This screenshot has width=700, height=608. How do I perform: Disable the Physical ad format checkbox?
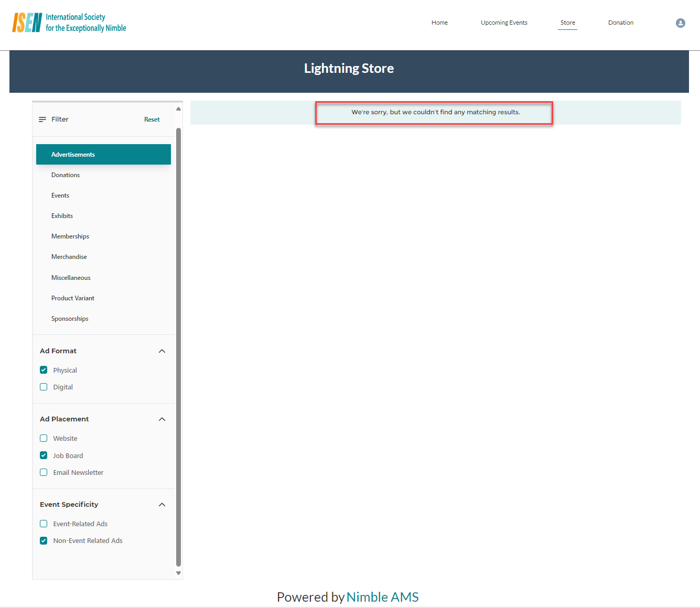tap(44, 370)
